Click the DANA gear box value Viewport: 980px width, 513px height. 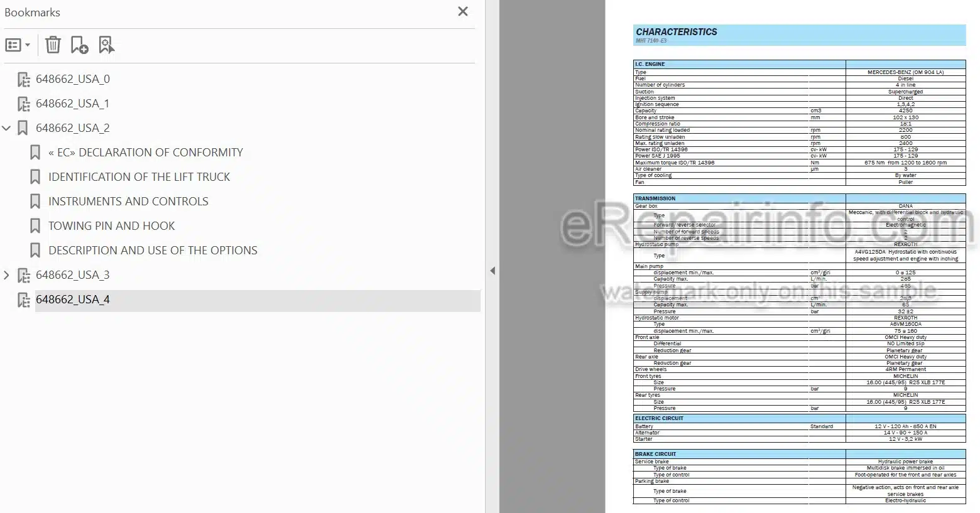pyautogui.click(x=905, y=206)
